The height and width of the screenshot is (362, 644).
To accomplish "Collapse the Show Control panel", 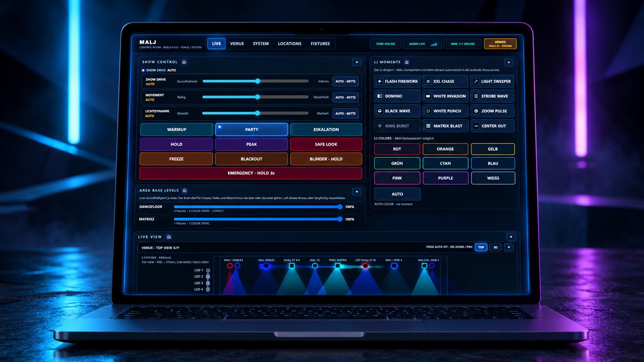I will tap(357, 62).
